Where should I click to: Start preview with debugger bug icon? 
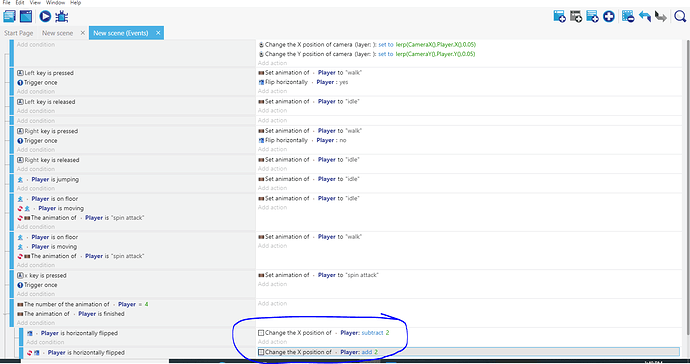62,16
